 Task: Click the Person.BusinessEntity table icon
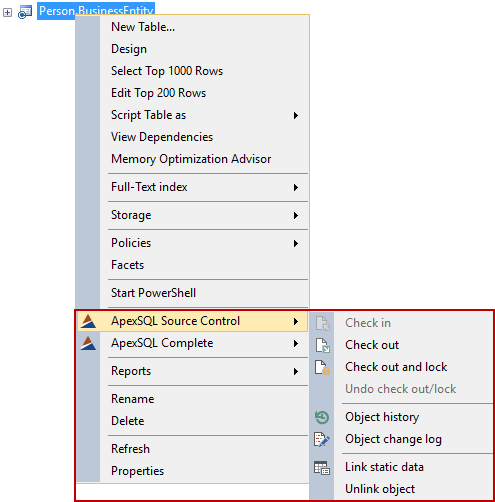pyautogui.click(x=25, y=12)
